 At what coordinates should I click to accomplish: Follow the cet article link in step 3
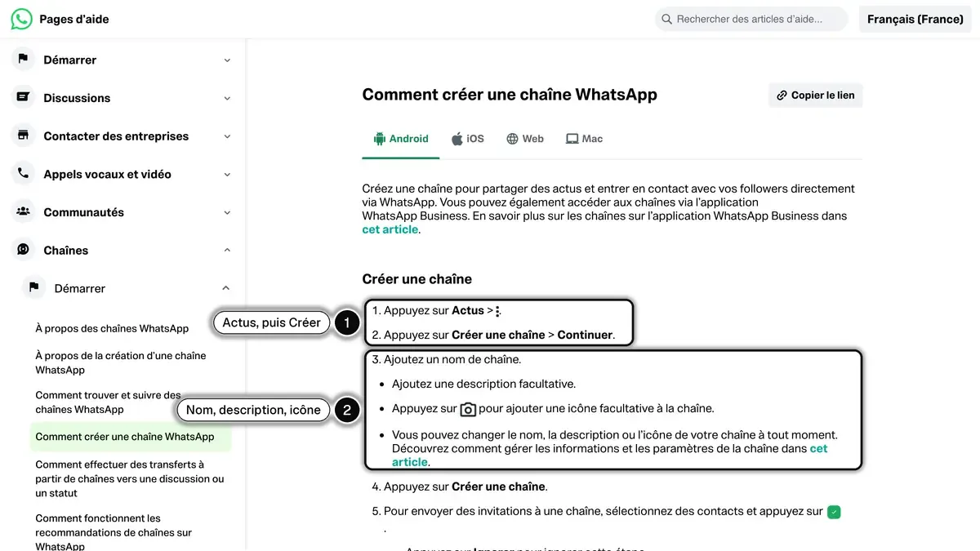pyautogui.click(x=609, y=455)
